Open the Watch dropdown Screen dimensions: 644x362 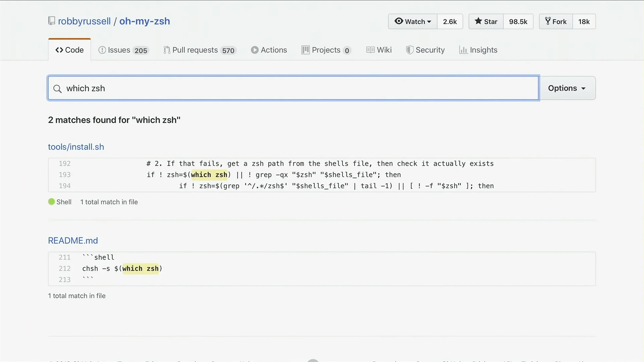(x=413, y=21)
